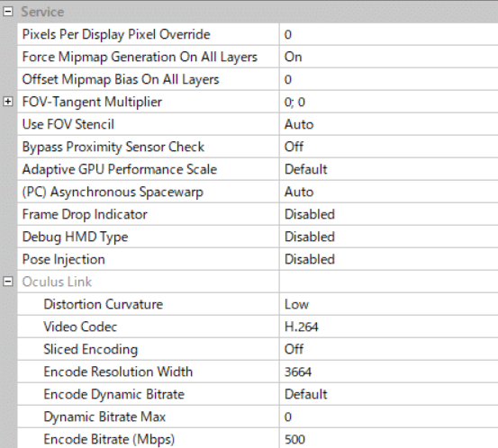Select the Oculus Link group label
The width and height of the screenshot is (498, 448).
pos(57,282)
